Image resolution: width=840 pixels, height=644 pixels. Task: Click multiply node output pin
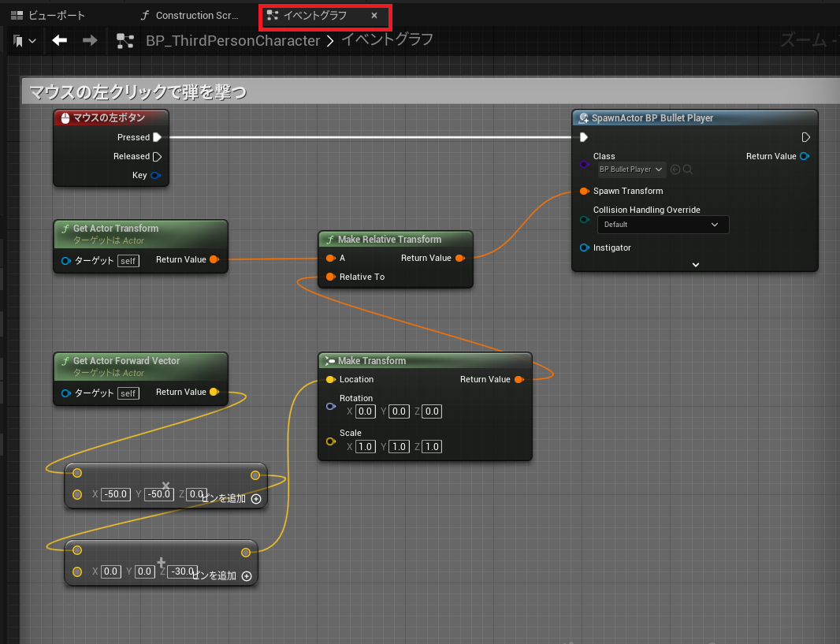[x=255, y=475]
